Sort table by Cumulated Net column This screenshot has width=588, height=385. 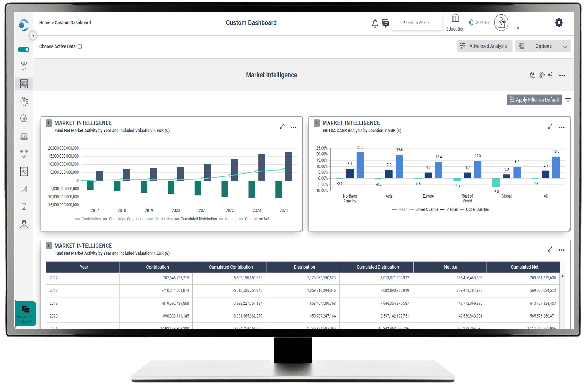point(523,267)
